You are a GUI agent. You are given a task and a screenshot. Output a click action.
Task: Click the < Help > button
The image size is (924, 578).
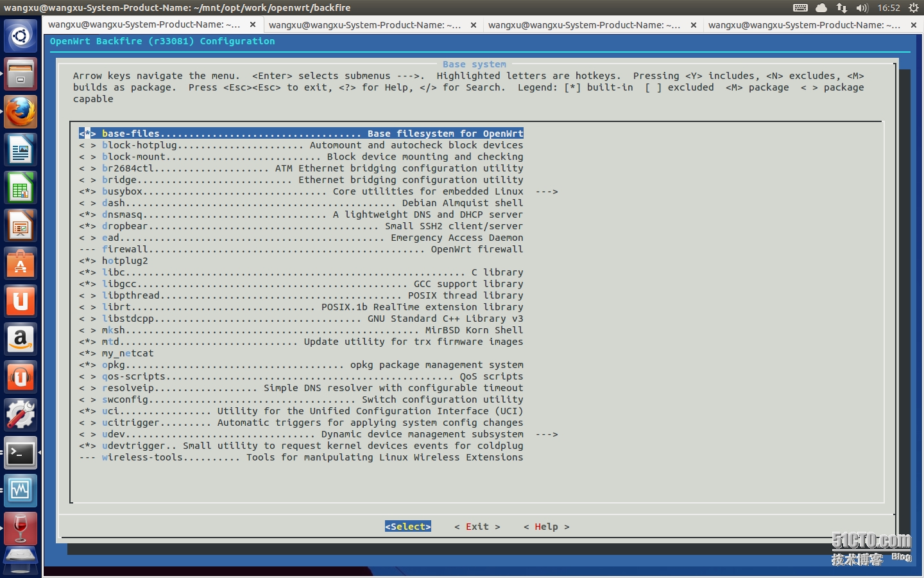coord(546,527)
